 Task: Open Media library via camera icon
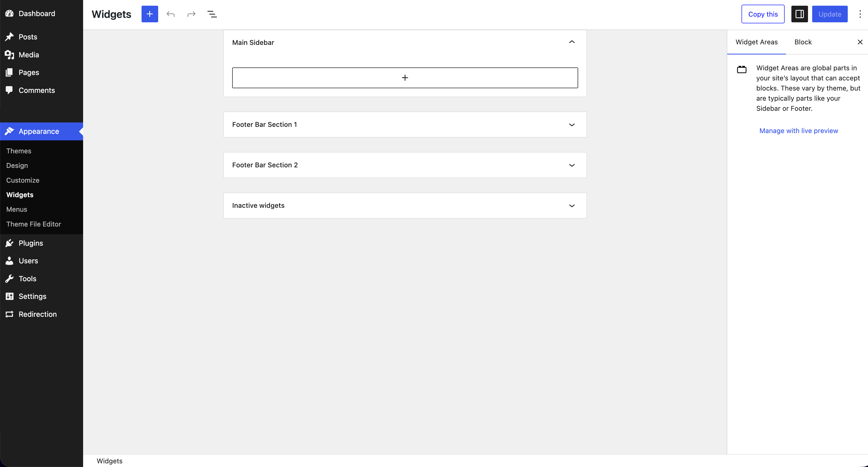pyautogui.click(x=9, y=54)
